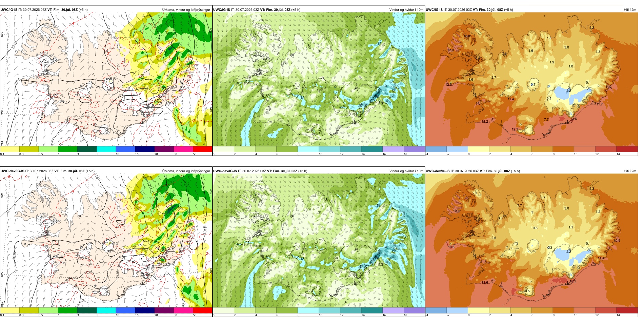Image resolution: width=644 pixels, height=322 pixels.
Task: Click pink 30 swatch in bottom precipitation legend
Action: tap(183, 310)
